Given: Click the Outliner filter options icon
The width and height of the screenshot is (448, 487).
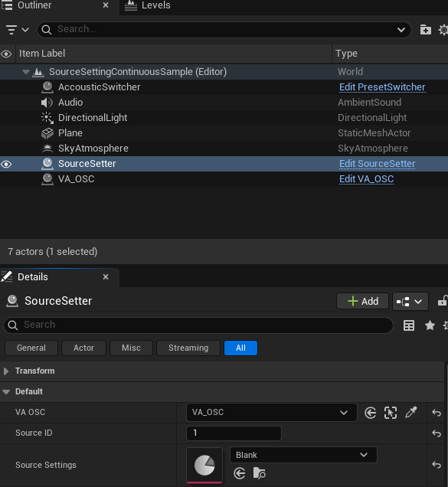Looking at the screenshot, I should (17, 30).
